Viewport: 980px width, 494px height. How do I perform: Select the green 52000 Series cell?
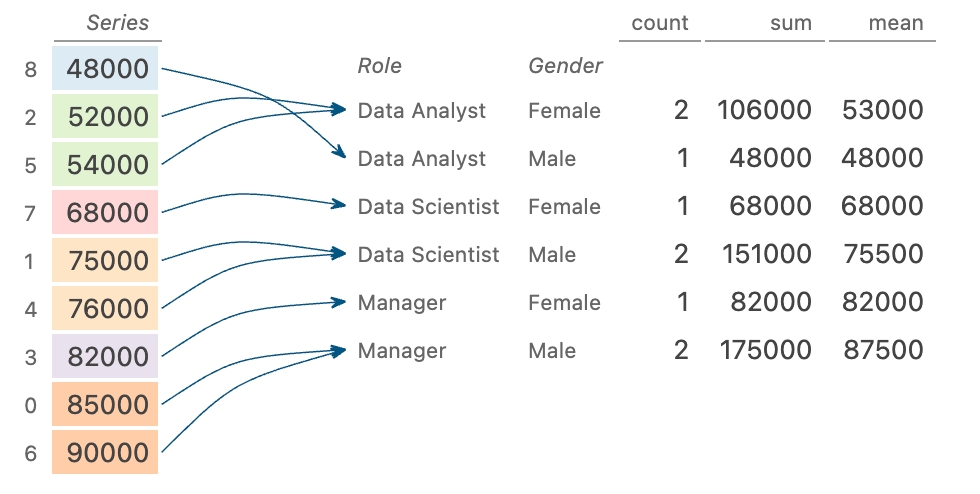tap(108, 117)
